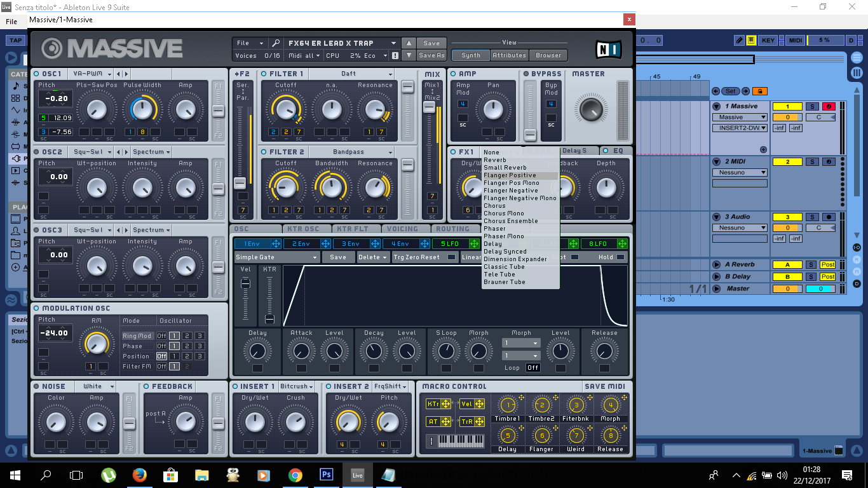This screenshot has width=868, height=488.
Task: Switch view to Attributes
Action: 510,55
